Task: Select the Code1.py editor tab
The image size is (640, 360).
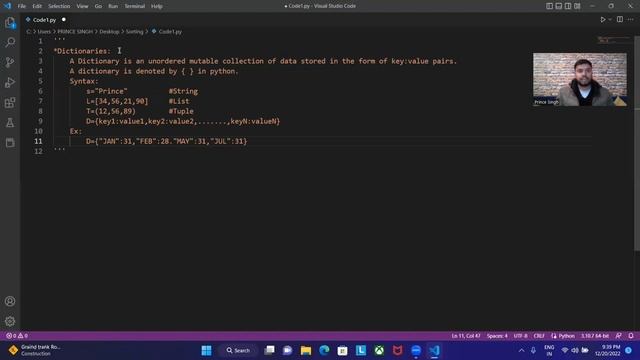Action: [45, 20]
